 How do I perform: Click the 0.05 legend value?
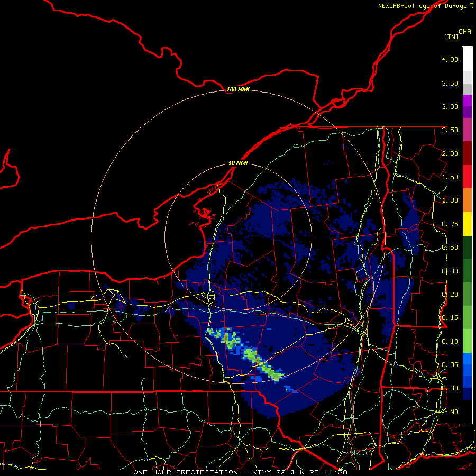tap(450, 365)
